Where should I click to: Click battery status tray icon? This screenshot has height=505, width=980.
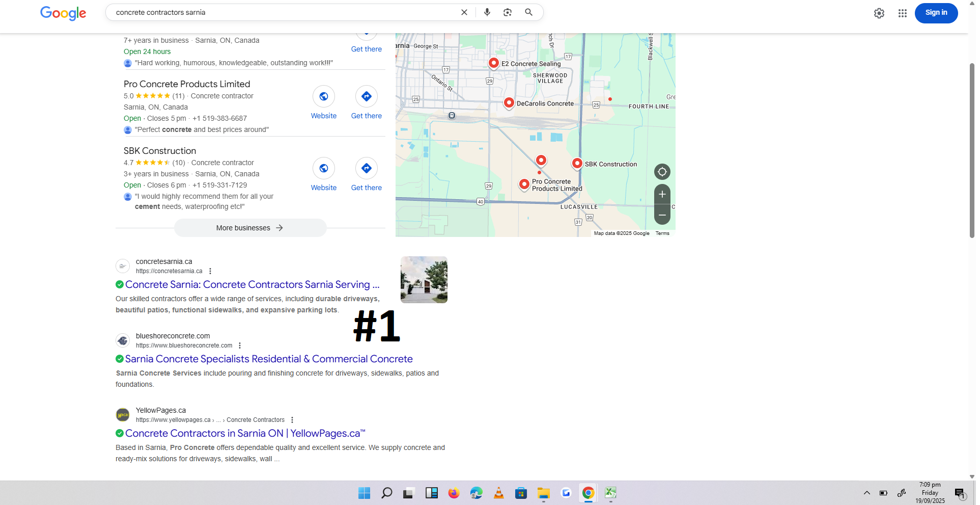pyautogui.click(x=883, y=493)
